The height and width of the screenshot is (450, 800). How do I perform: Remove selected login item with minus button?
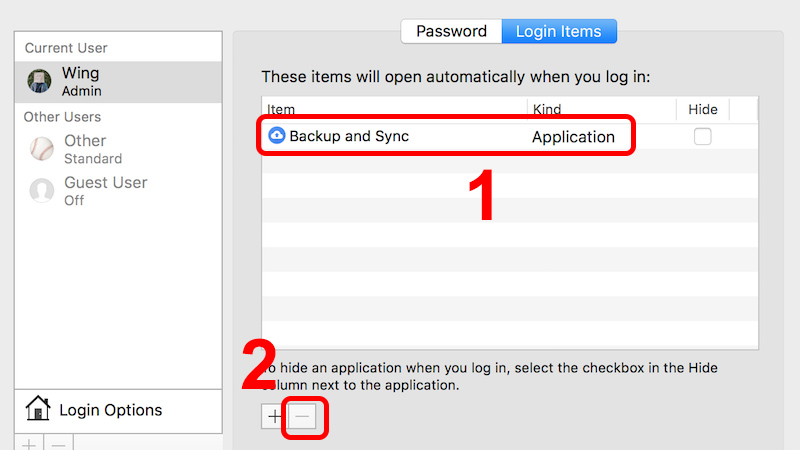[x=302, y=417]
